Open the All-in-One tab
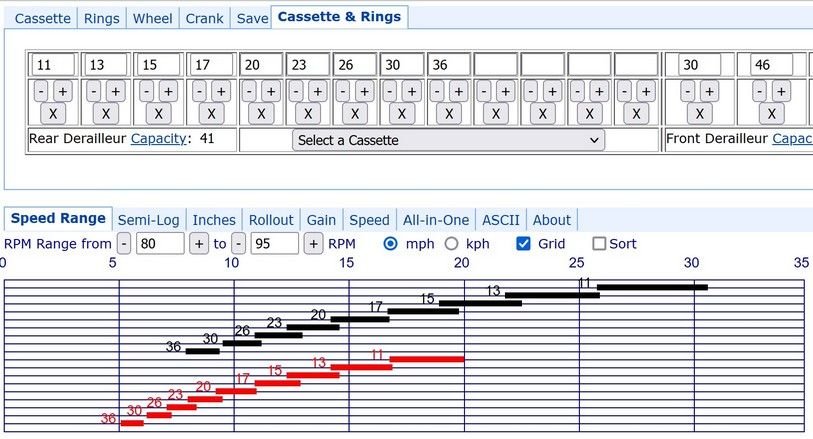This screenshot has height=439, width=813. [x=435, y=220]
